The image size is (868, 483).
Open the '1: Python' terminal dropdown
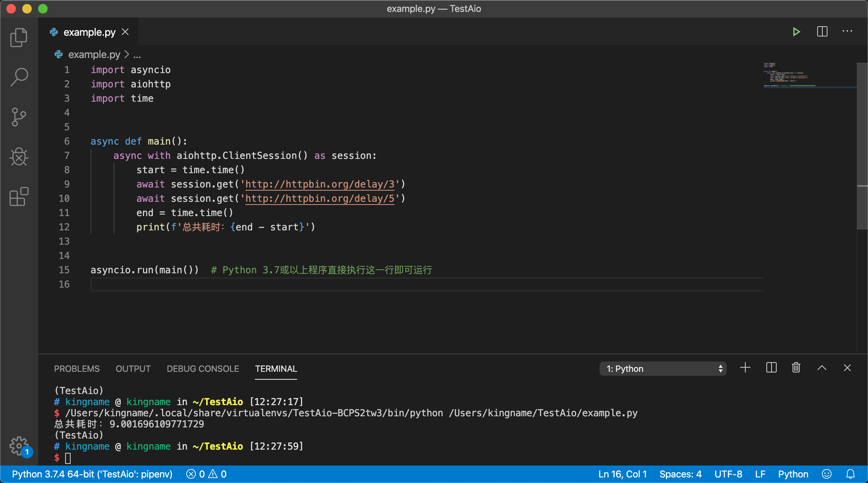point(663,369)
